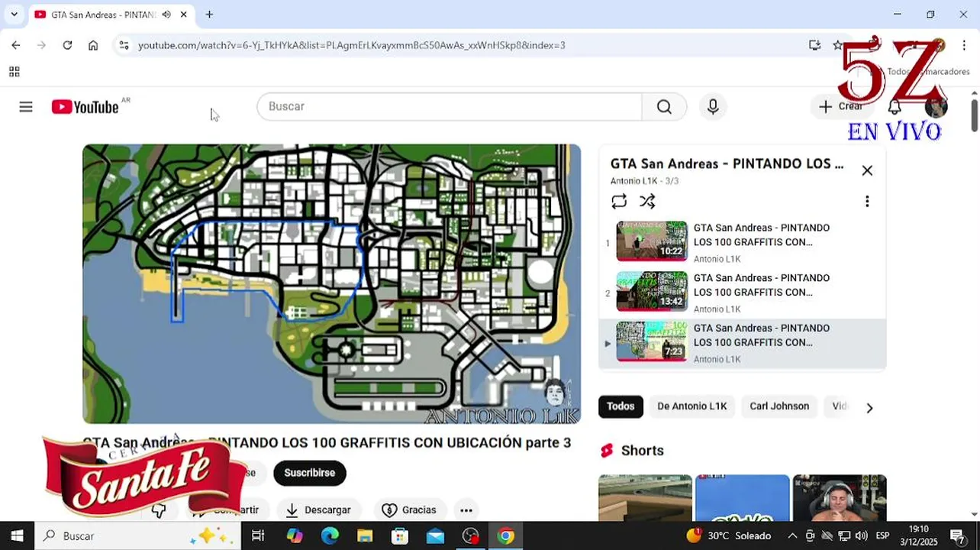The height and width of the screenshot is (550, 980).
Task: Go back in browser
Action: click(16, 45)
